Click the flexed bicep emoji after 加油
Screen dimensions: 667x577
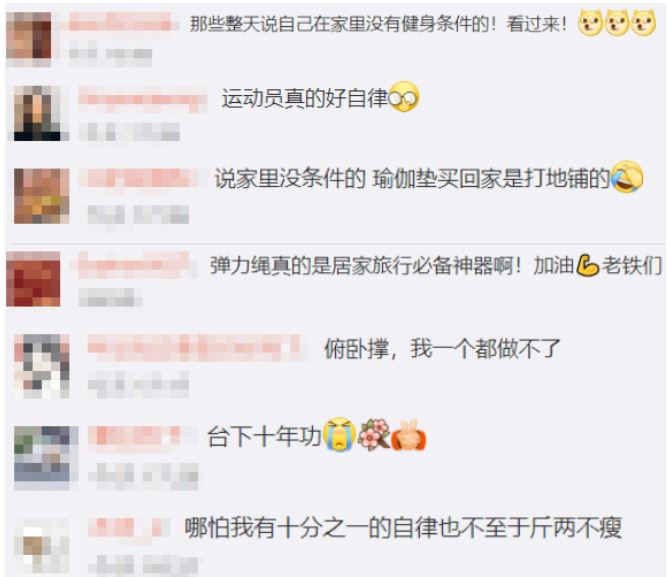[587, 266]
